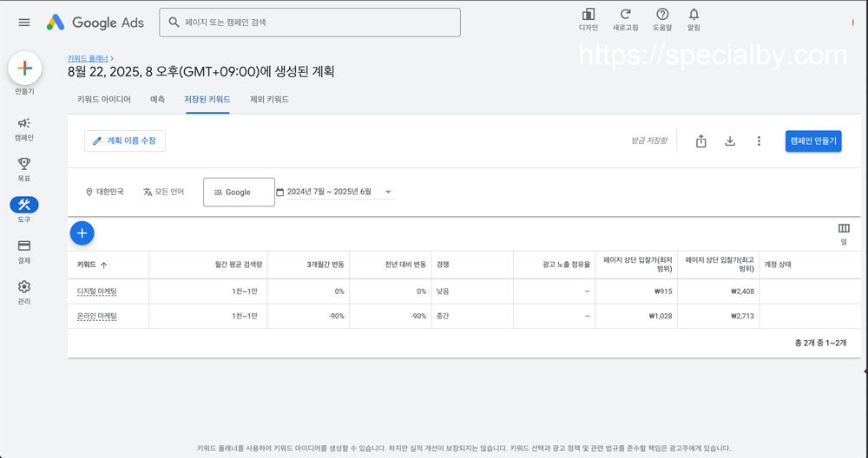Sort by 페이지 상단 입찰가(최저 범위) header
The image size is (868, 458).
638,265
